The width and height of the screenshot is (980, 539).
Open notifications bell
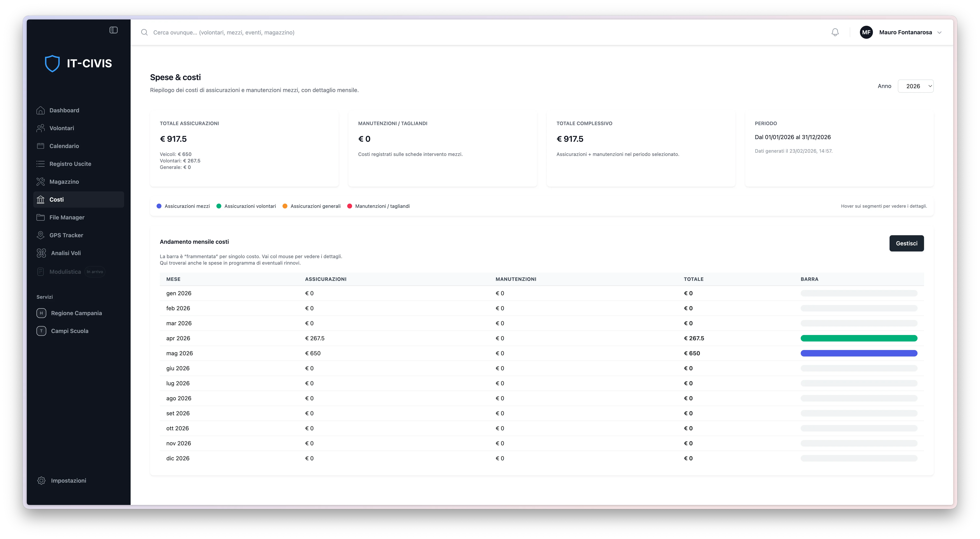point(835,32)
